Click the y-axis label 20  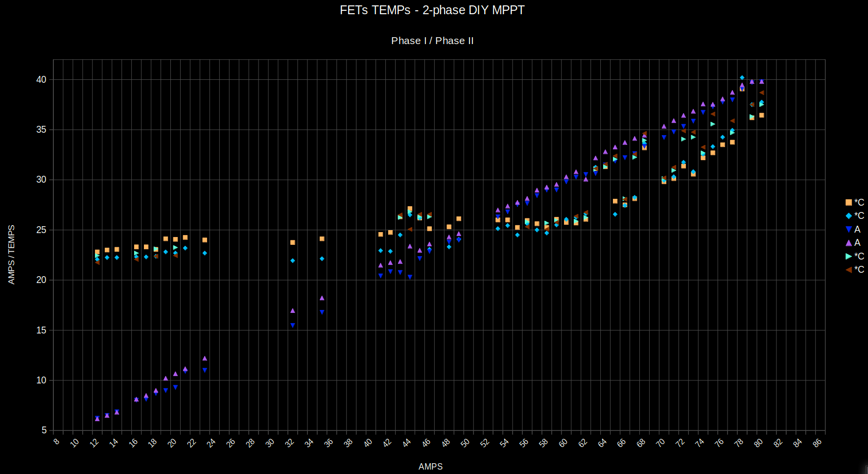(41, 280)
